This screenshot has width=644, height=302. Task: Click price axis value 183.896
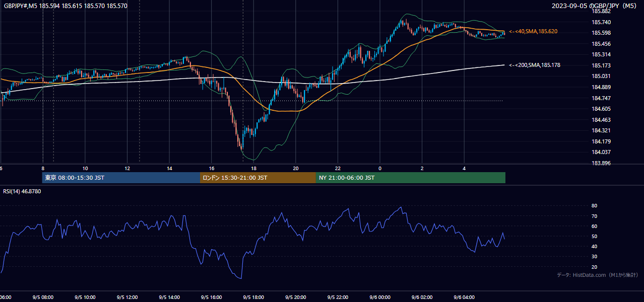602,163
